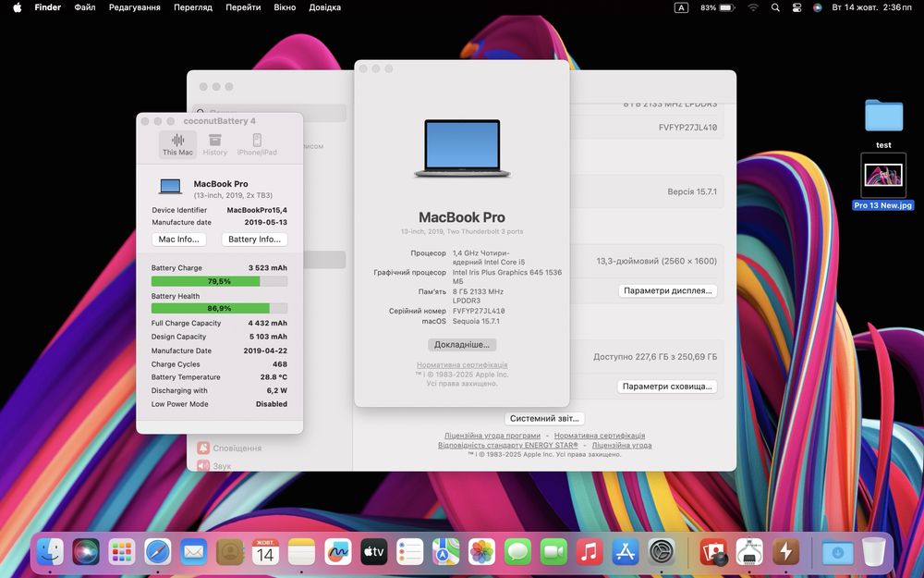Open coconutBattery lightning icon in Dock
Image resolution: width=924 pixels, height=578 pixels.
[785, 552]
